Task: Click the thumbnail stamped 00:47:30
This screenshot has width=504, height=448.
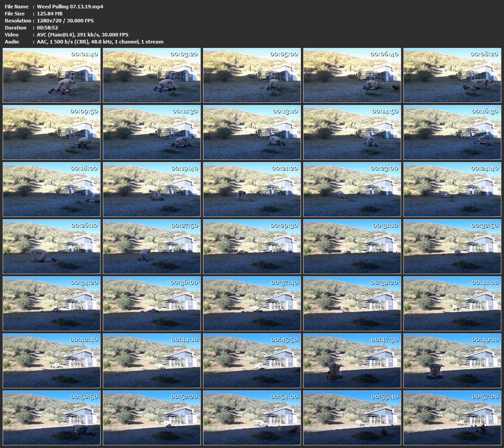Action: (x=352, y=361)
